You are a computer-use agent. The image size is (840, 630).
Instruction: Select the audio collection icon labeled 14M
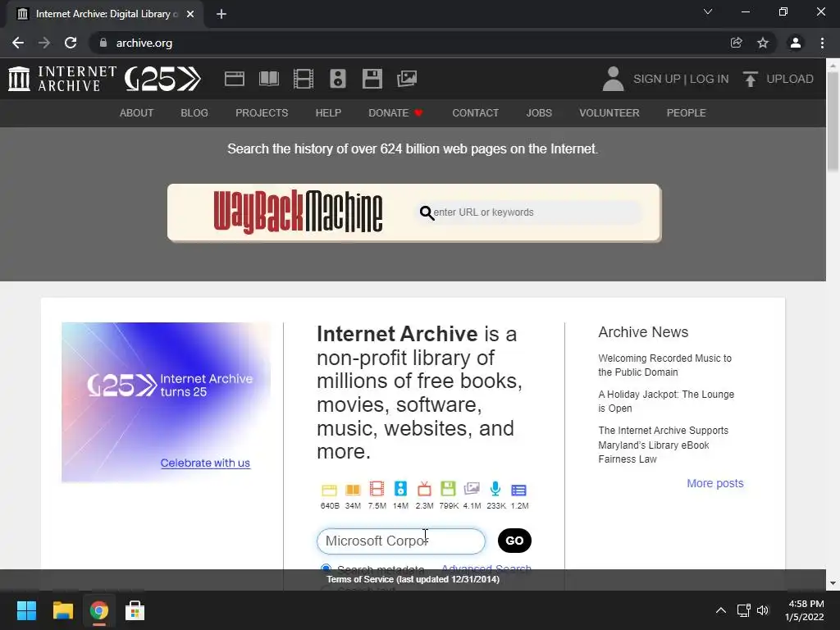400,489
